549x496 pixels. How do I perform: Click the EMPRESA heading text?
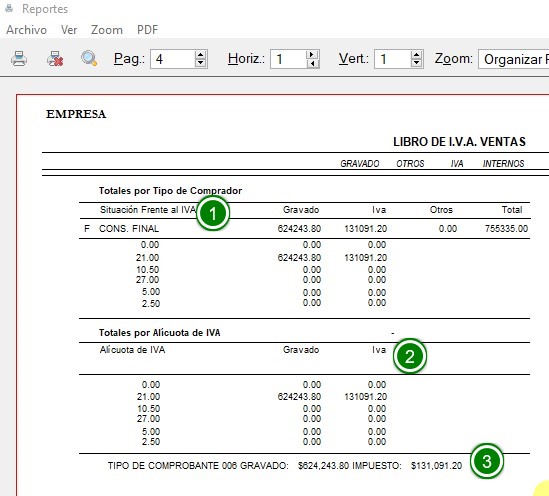76,114
